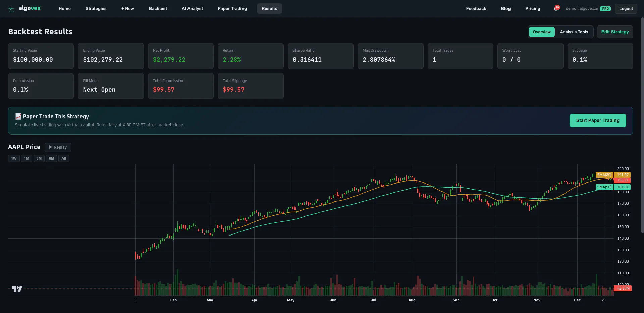644x313 pixels.
Task: Click the Won / Lost card
Action: pyautogui.click(x=530, y=56)
